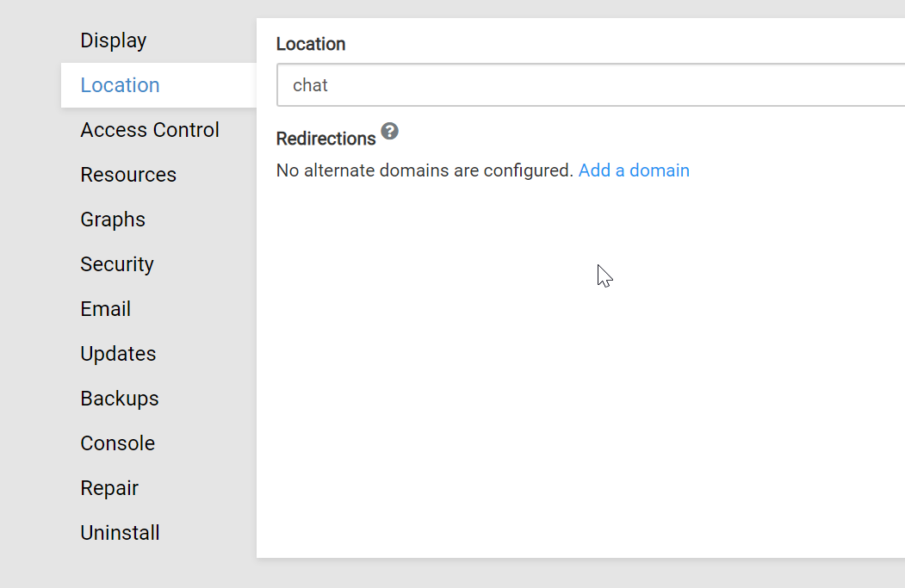Select the Updates sidebar item
Image resolution: width=905 pixels, height=588 pixels.
click(x=118, y=354)
